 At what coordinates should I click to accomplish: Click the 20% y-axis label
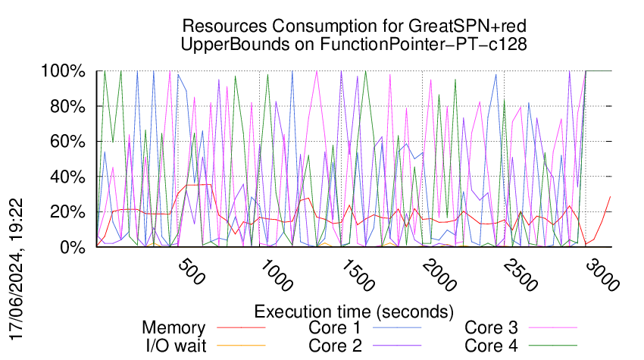(67, 212)
